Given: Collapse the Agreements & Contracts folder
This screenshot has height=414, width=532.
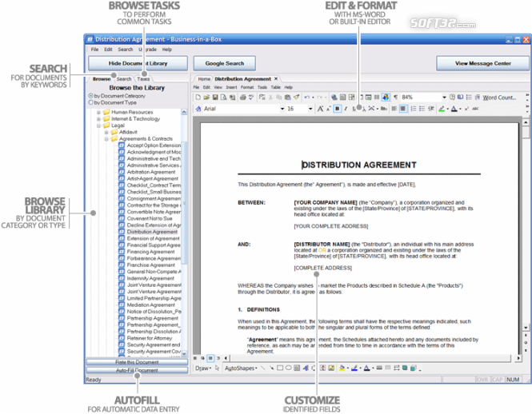Looking at the screenshot, I should pos(106,139).
